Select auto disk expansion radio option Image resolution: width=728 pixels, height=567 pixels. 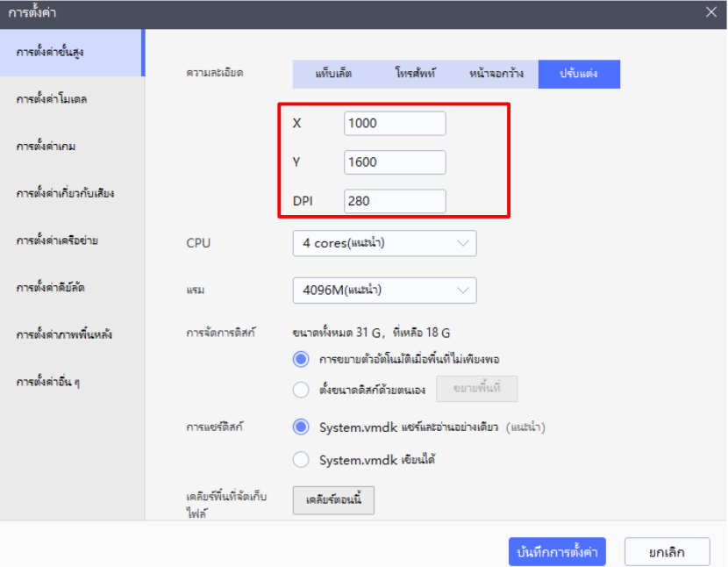(x=301, y=359)
